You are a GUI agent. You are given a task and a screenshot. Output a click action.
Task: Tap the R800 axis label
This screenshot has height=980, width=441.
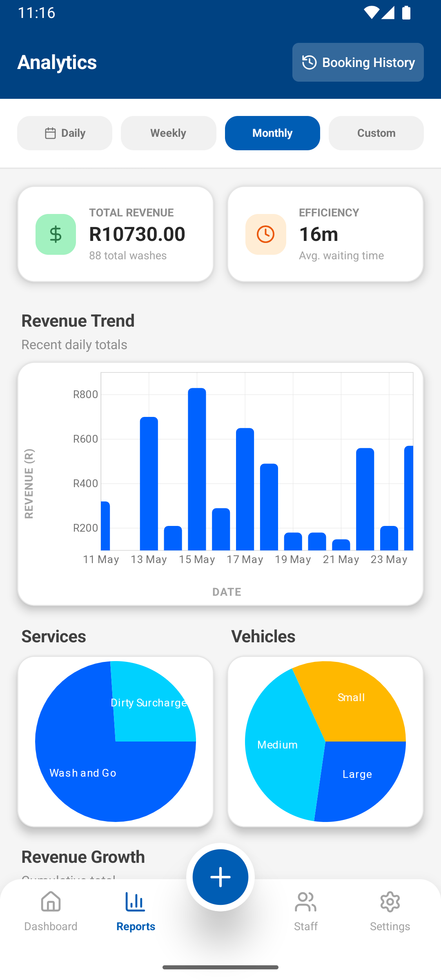tap(85, 394)
